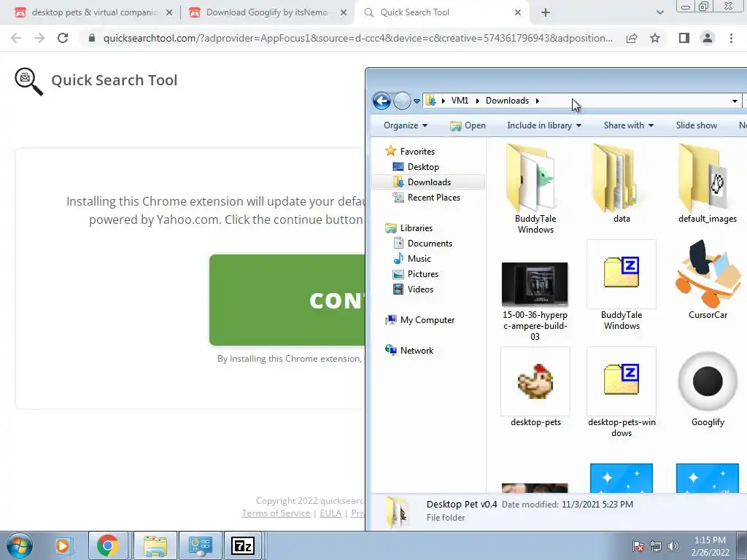Go back in Explorer window

click(x=382, y=101)
